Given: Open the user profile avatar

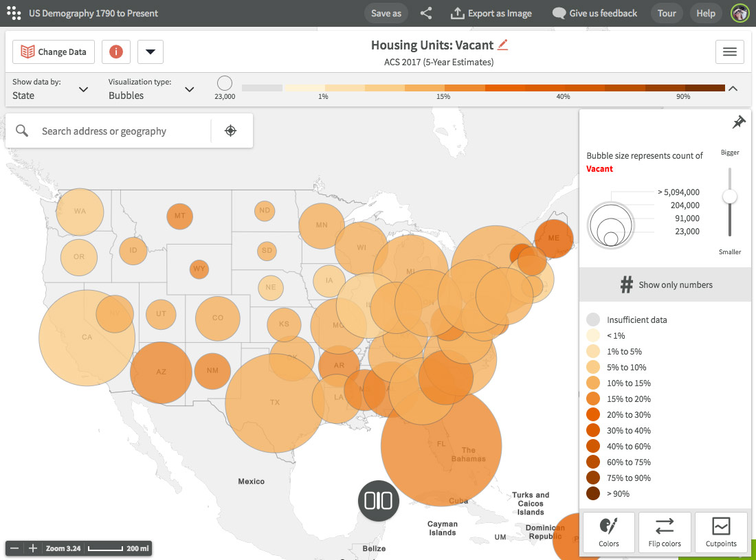Looking at the screenshot, I should click(740, 13).
